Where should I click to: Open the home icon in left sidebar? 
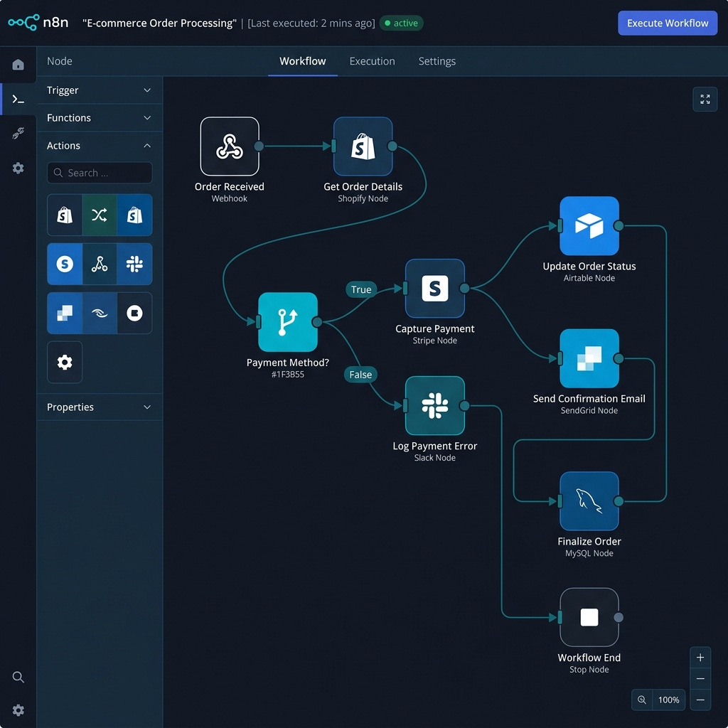click(x=18, y=65)
